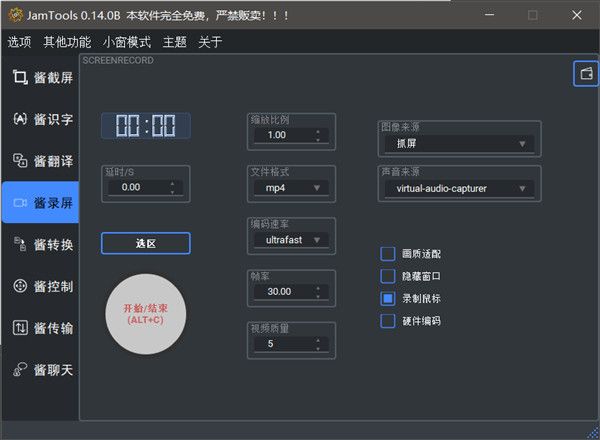Open the 编码速率 ultrafast dropdown
This screenshot has width=600, height=440.
[x=292, y=240]
